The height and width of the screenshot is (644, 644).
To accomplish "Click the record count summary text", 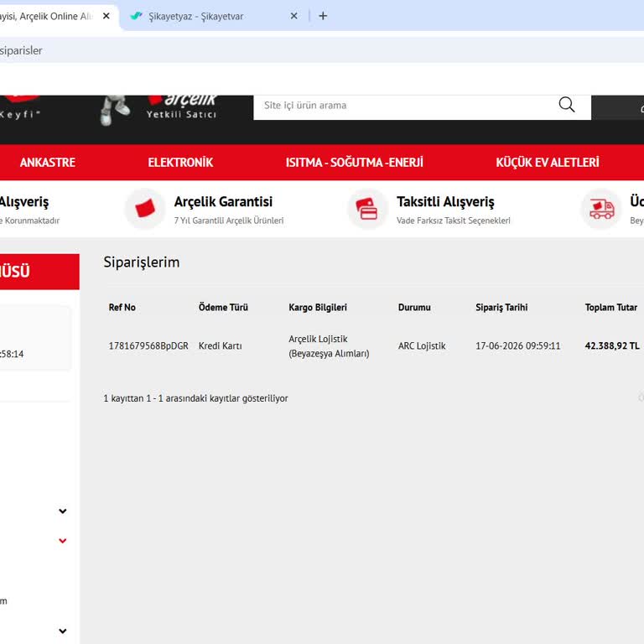I will 195,398.
